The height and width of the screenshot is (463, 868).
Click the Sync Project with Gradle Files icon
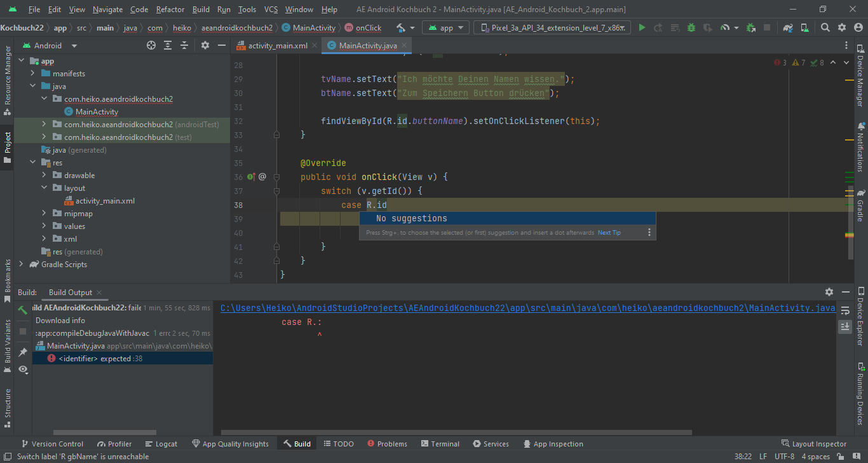coord(788,28)
